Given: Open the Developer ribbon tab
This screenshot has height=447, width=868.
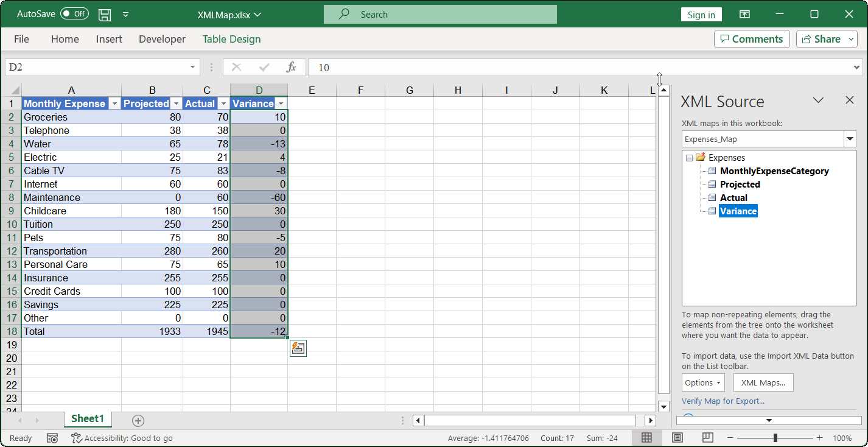Looking at the screenshot, I should tap(162, 39).
